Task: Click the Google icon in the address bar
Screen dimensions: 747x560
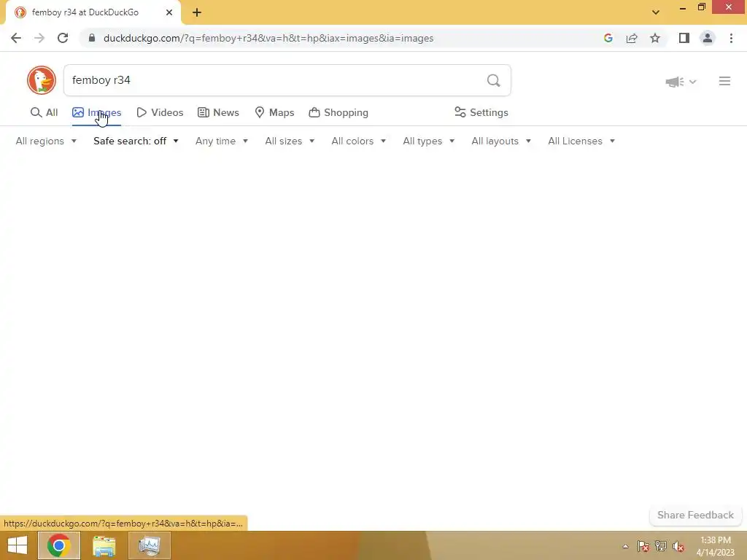Action: point(608,38)
